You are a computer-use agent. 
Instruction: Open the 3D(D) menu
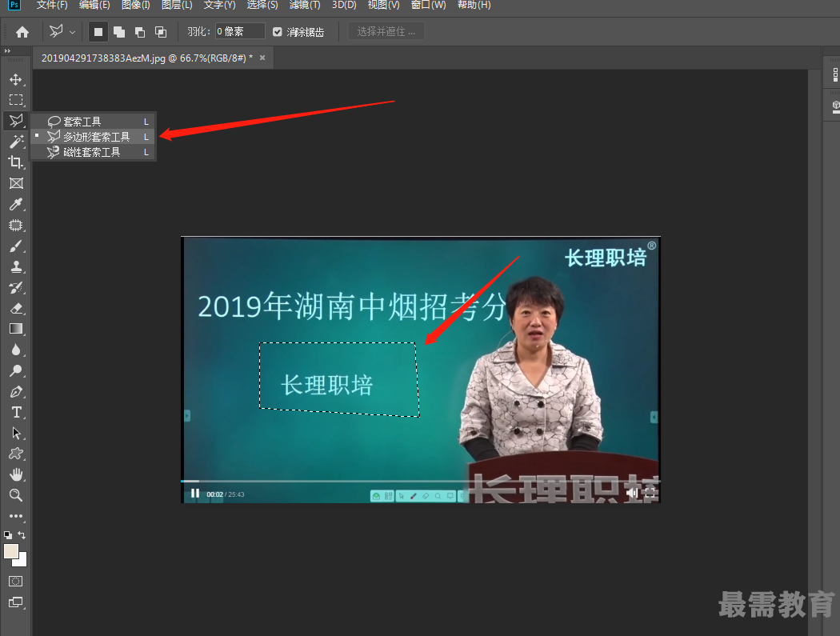tap(344, 5)
